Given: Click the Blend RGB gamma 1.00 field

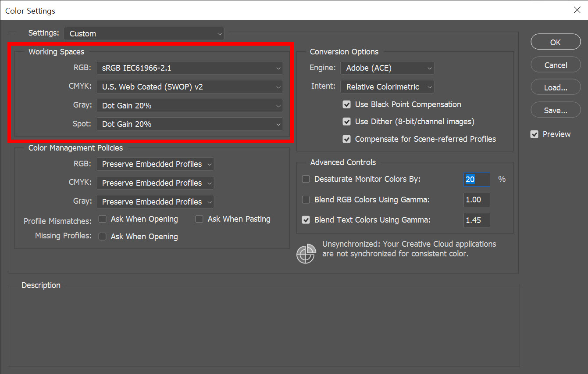Looking at the screenshot, I should point(477,200).
